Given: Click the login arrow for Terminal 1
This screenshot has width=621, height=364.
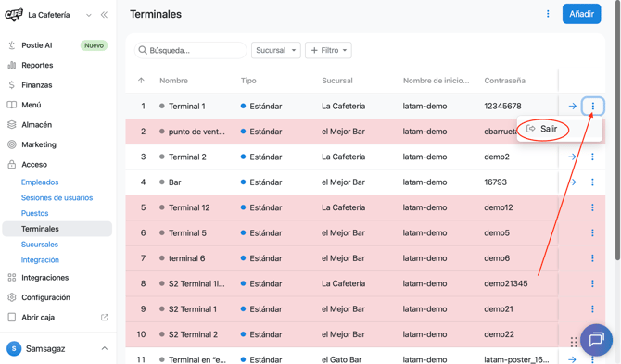Looking at the screenshot, I should (572, 106).
